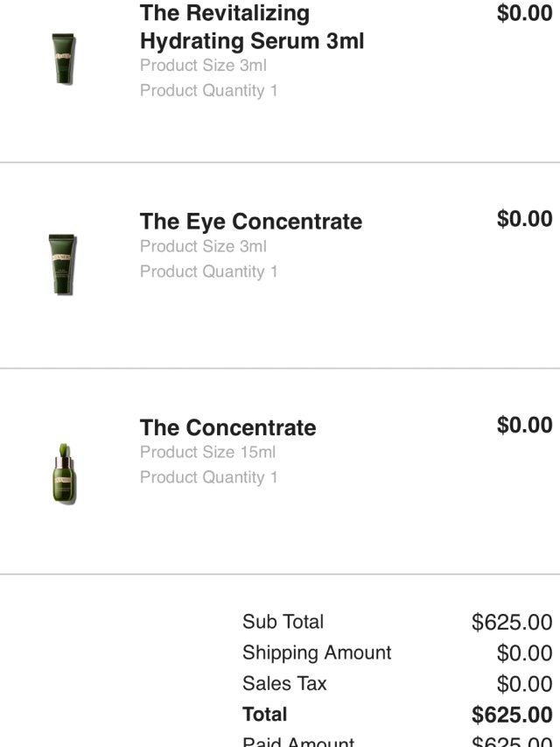Click the Shipping Amount label
The height and width of the screenshot is (747, 560).
[317, 652]
